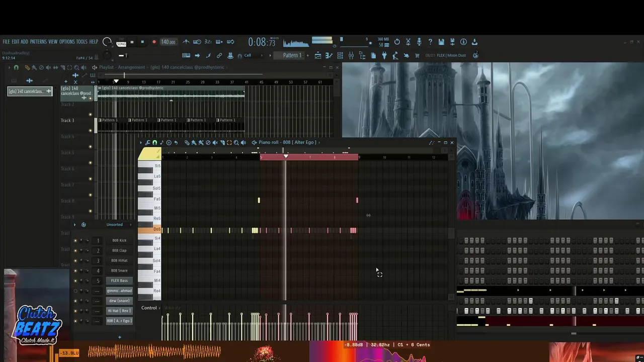Select the Piano roll zoom tool

point(236,143)
